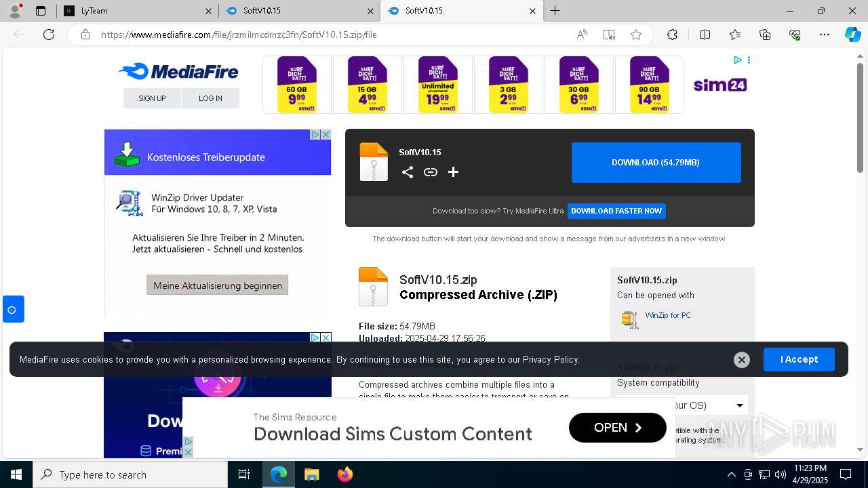
Task: Toggle read aloud icon in address bar
Action: pyautogui.click(x=582, y=35)
